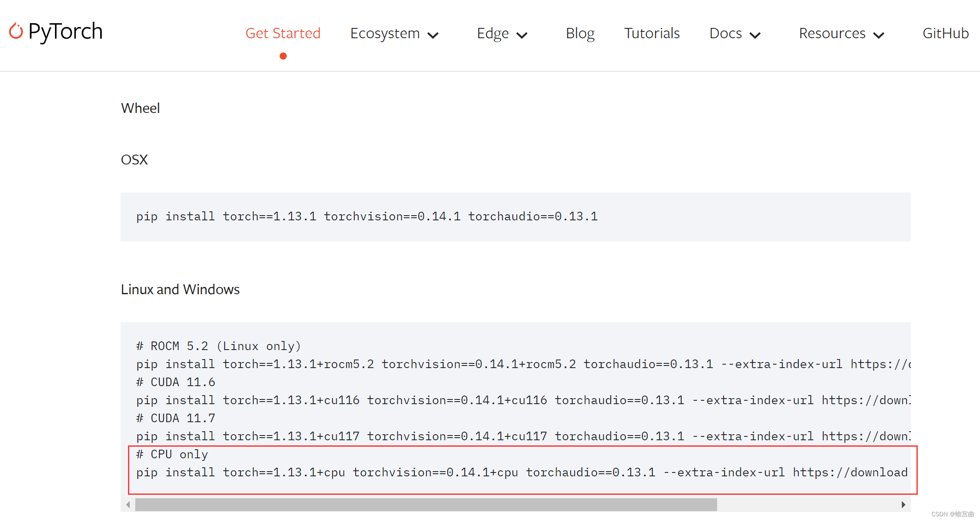Click the '# ROCM 5.2 (Linux only)' comment
The width and height of the screenshot is (980, 521).
[x=219, y=346]
